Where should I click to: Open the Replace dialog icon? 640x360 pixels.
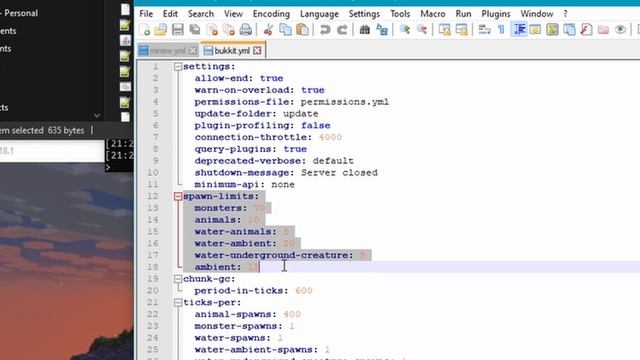click(382, 29)
